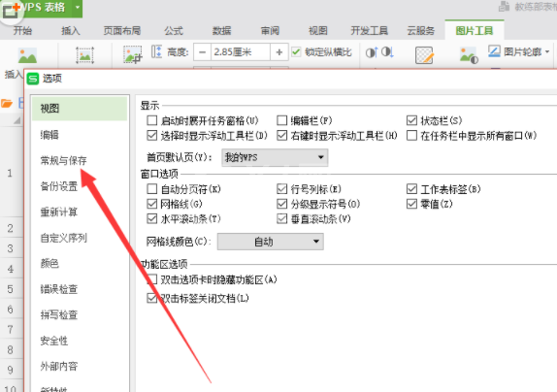This screenshot has height=392, width=557.
Task: Click the WPS Options dialog logo icon
Action: pos(33,79)
